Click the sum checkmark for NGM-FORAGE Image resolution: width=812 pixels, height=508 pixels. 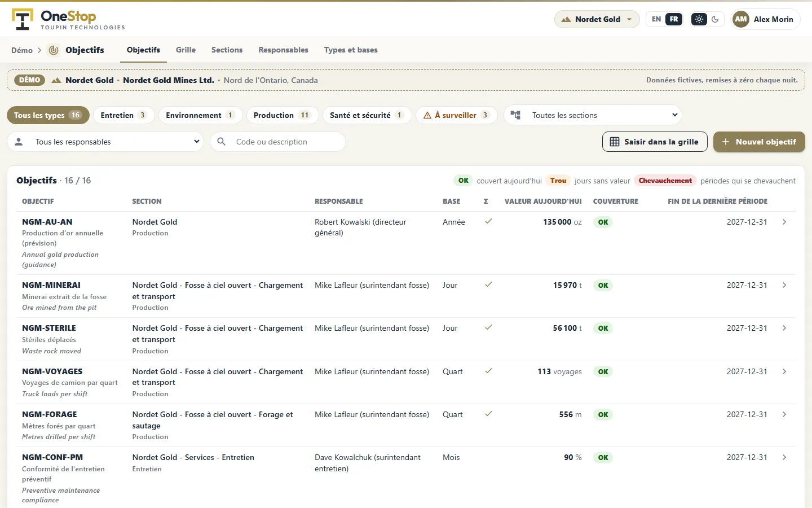[x=488, y=414]
